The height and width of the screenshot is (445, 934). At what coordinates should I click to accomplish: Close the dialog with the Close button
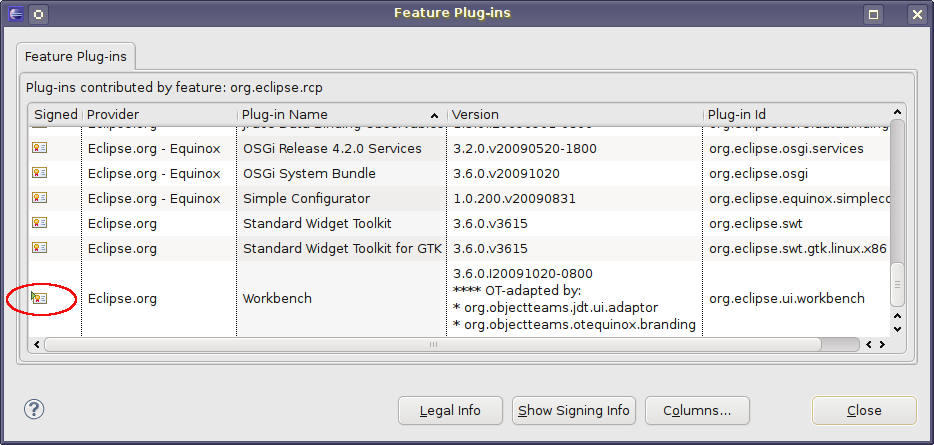(x=864, y=410)
